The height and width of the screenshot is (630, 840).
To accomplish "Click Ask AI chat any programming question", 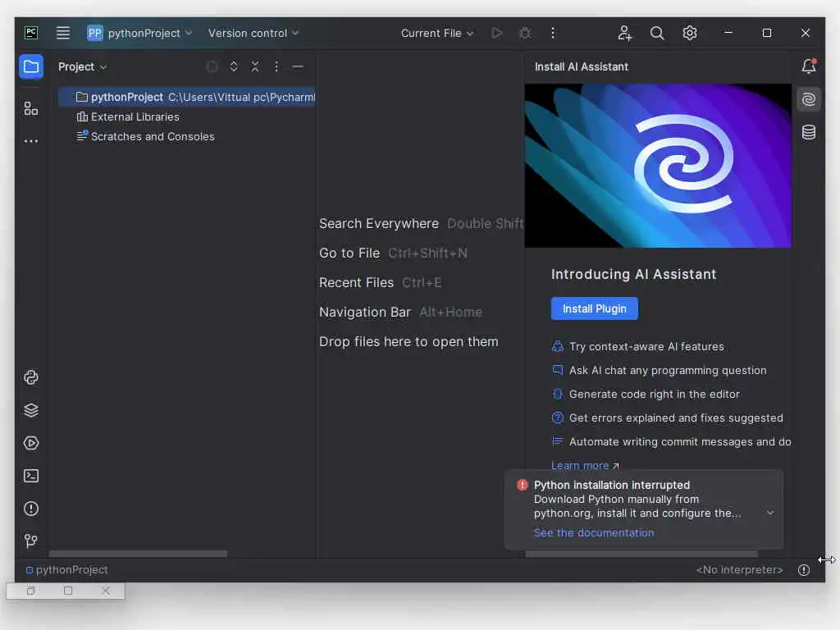I will 668,370.
